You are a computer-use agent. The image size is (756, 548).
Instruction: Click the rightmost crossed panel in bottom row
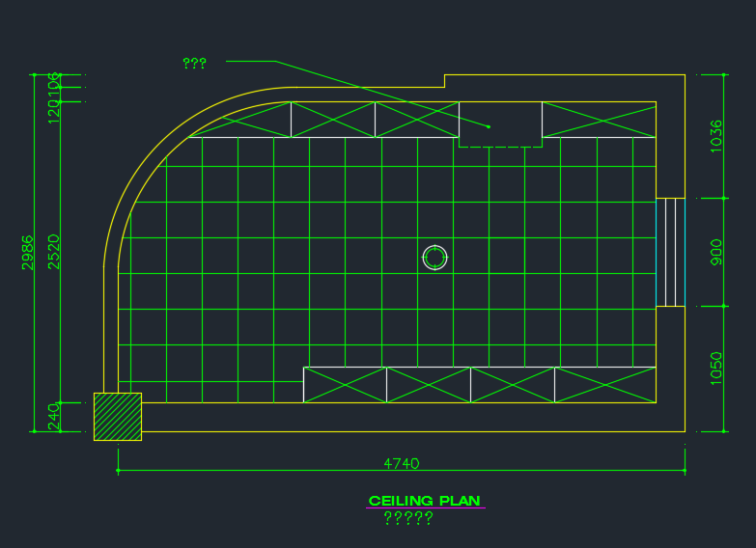click(604, 384)
